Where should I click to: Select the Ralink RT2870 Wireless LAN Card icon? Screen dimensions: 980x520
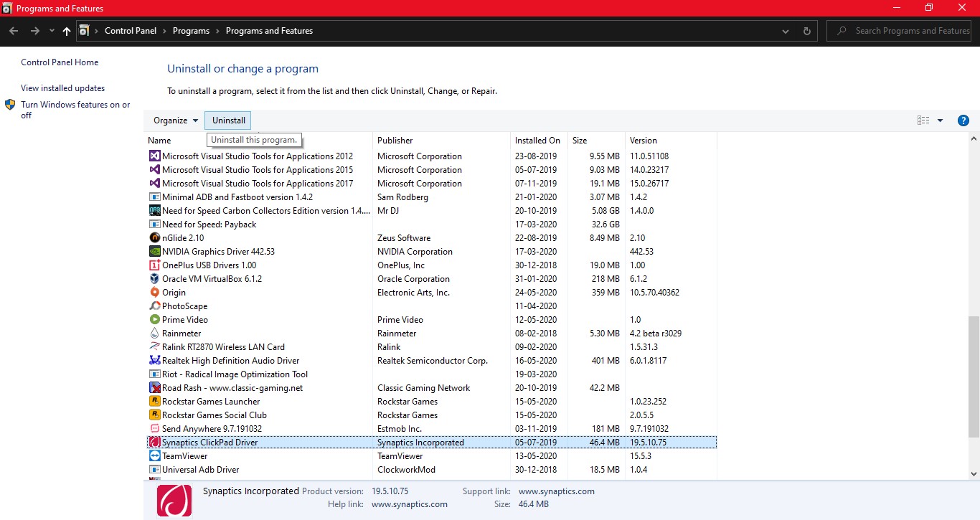(x=154, y=346)
